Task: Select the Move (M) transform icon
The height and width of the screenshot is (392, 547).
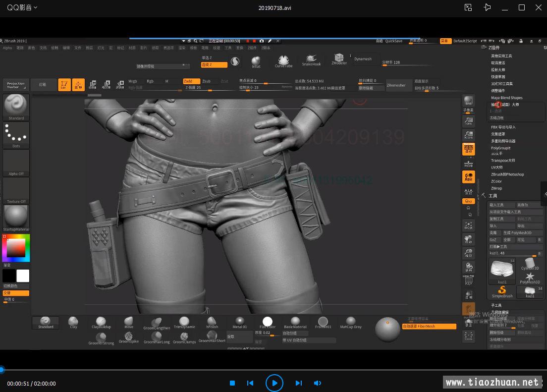Action: click(93, 84)
